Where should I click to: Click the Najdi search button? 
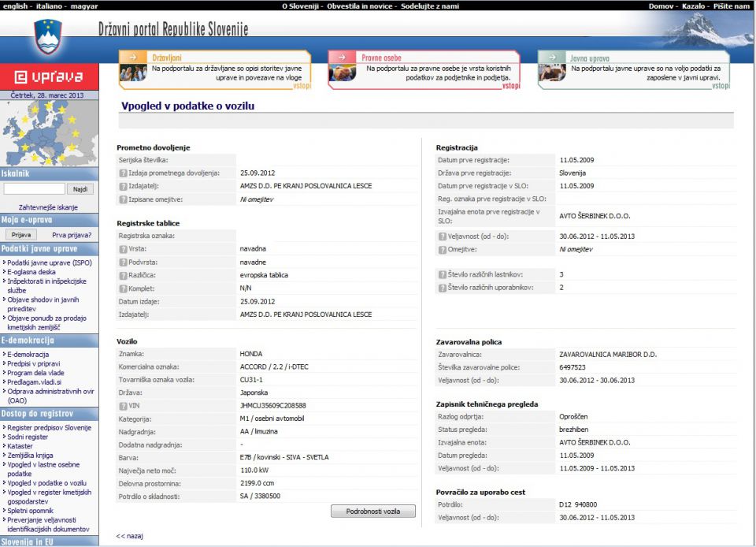pos(80,189)
